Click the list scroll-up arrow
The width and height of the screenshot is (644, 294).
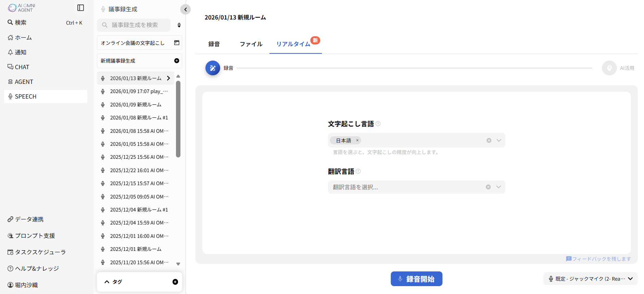pyautogui.click(x=178, y=76)
